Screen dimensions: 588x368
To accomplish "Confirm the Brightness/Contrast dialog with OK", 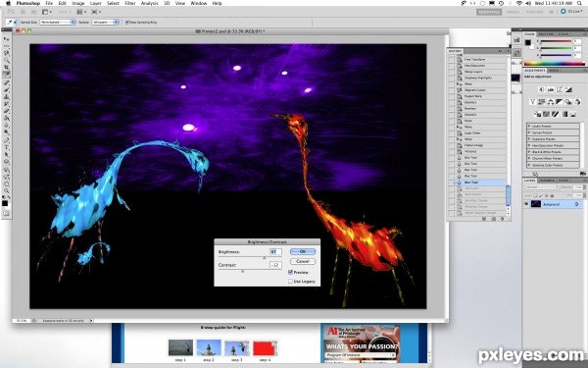I will coord(303,251).
